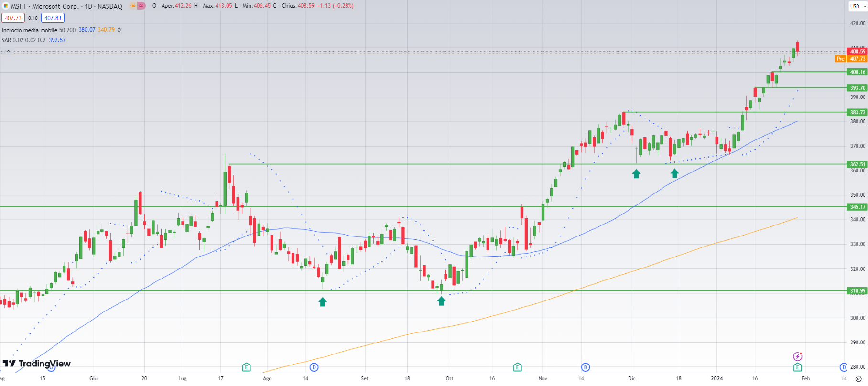The width and height of the screenshot is (868, 386).
Task: Click the orange Pre market label
Action: click(841, 59)
